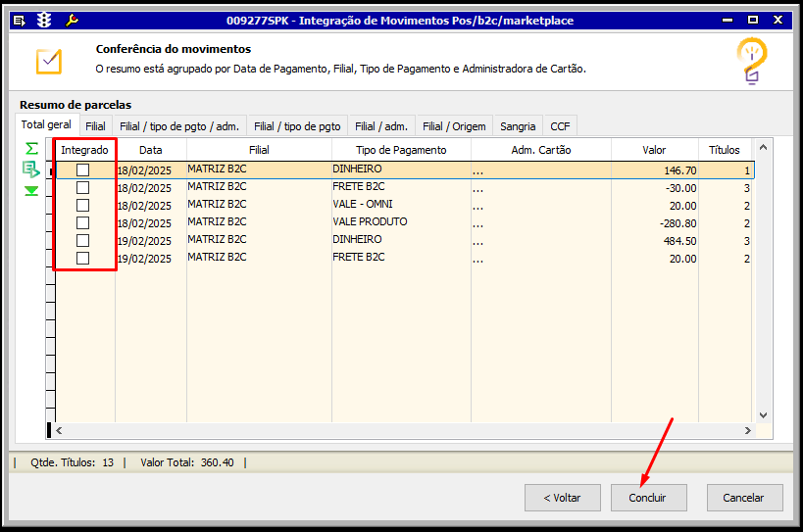Switch to the Total geral tab
The image size is (803, 532).
(46, 124)
